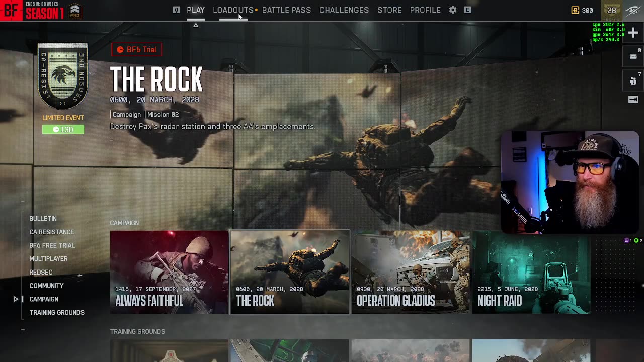Select CA RESISTANCE in the side list
This screenshot has height=362, width=644.
coord(51,232)
